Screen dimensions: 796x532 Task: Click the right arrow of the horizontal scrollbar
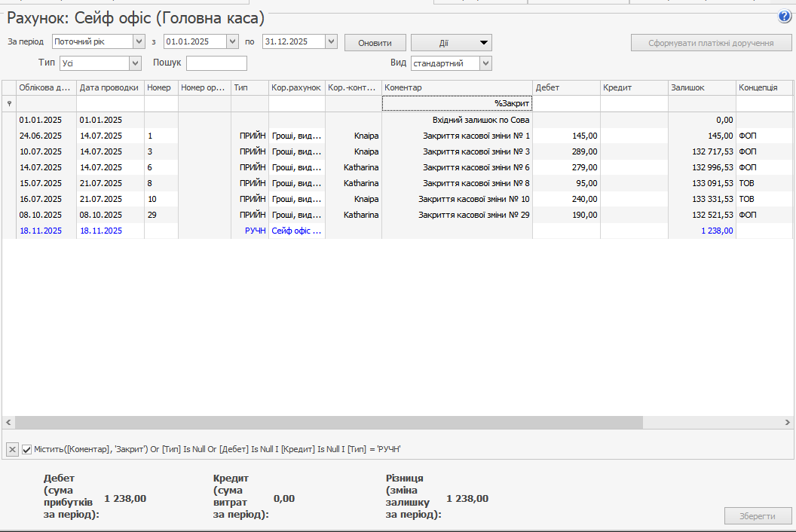(788, 423)
